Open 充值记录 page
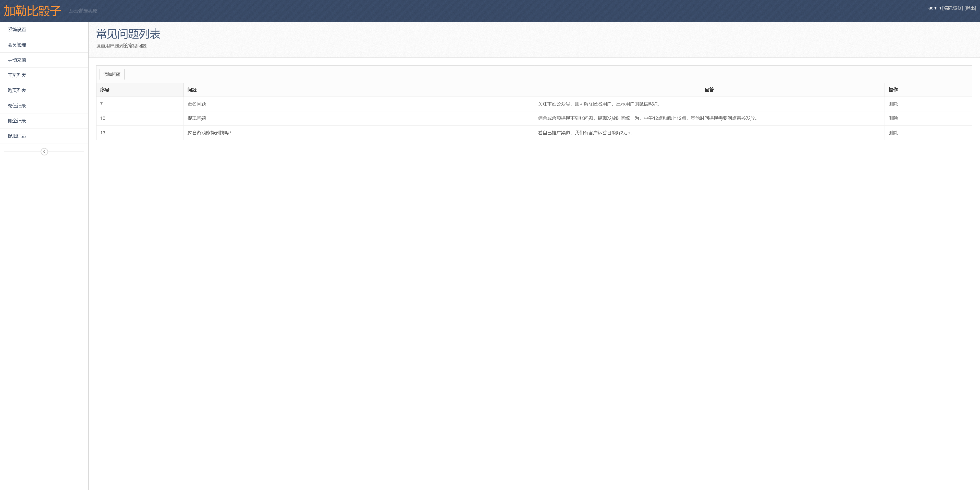 [x=17, y=106]
